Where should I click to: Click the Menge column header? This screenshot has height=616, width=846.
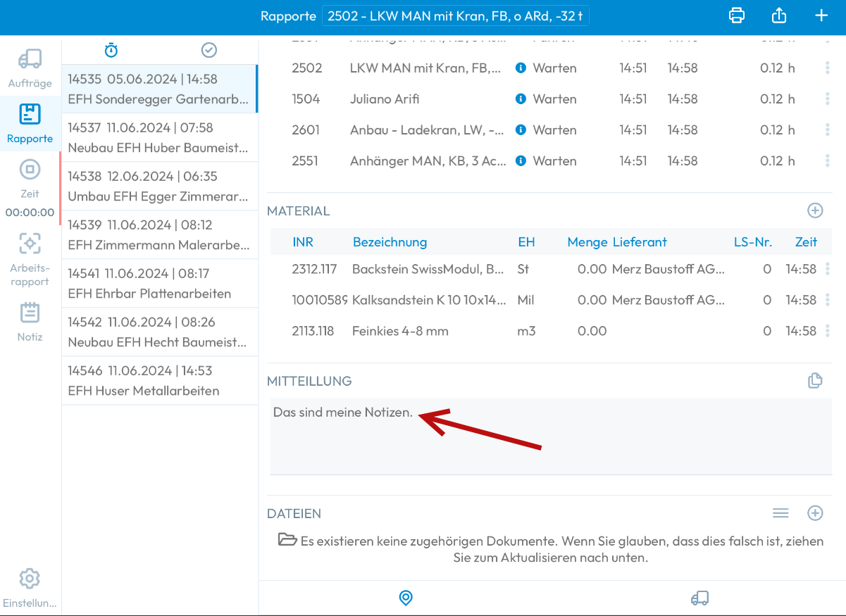[x=587, y=242]
